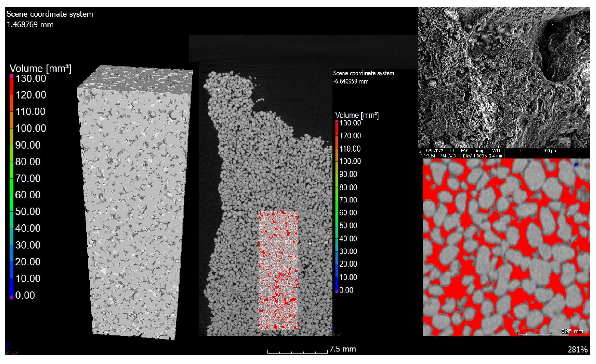Click the 3D rendered volume block
The image size is (596, 364).
point(135,202)
